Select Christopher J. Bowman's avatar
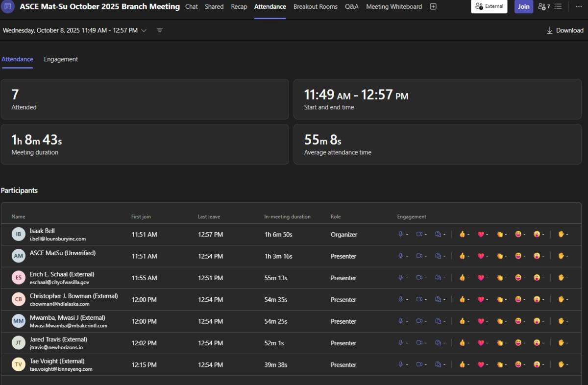This screenshot has width=588, height=385. click(x=18, y=299)
